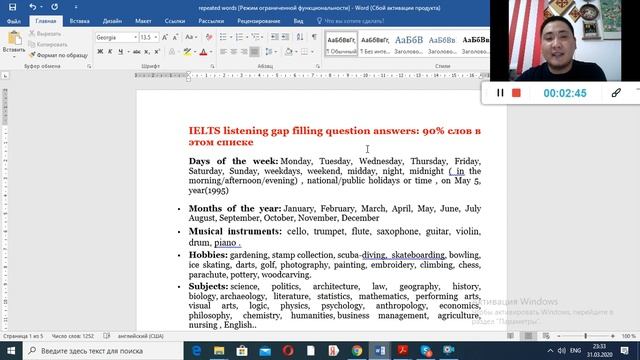Click the 'Что вы хотите сделать?' search field
640x360 pixels.
pos(354,21)
